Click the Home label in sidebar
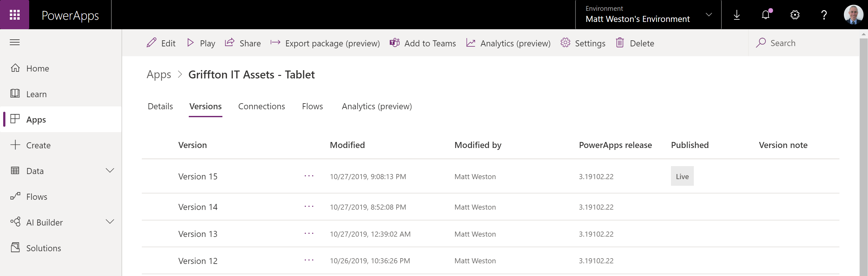 coord(38,69)
